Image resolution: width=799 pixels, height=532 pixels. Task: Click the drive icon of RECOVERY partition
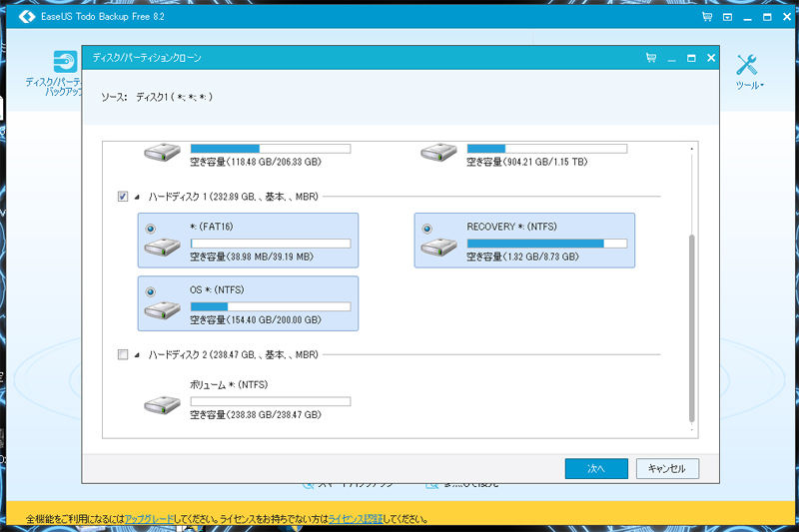pos(438,248)
